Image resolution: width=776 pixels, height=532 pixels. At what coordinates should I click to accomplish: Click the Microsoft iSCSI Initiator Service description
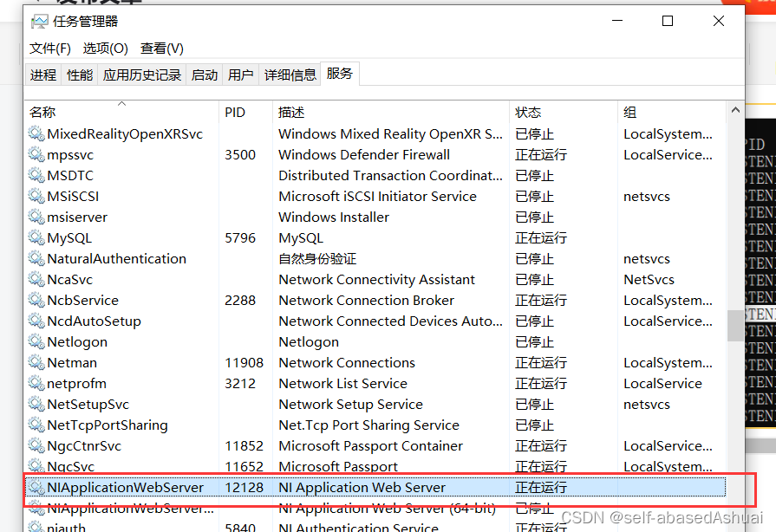click(378, 197)
